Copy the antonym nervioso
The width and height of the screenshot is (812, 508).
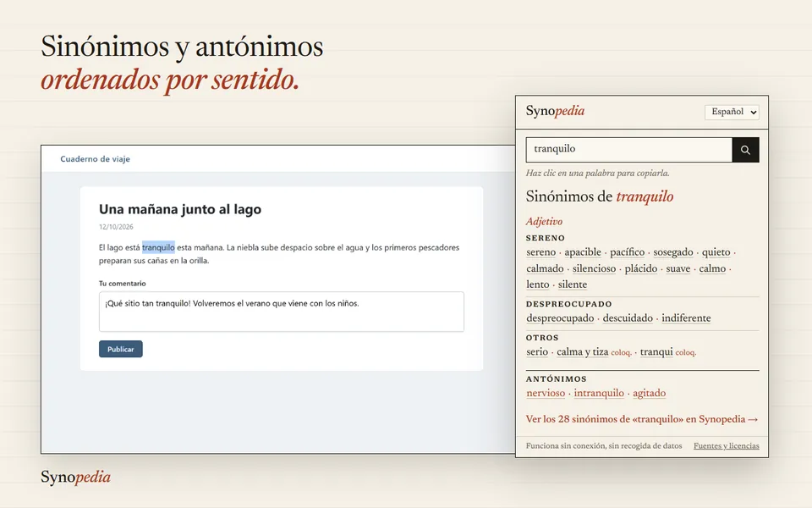546,393
